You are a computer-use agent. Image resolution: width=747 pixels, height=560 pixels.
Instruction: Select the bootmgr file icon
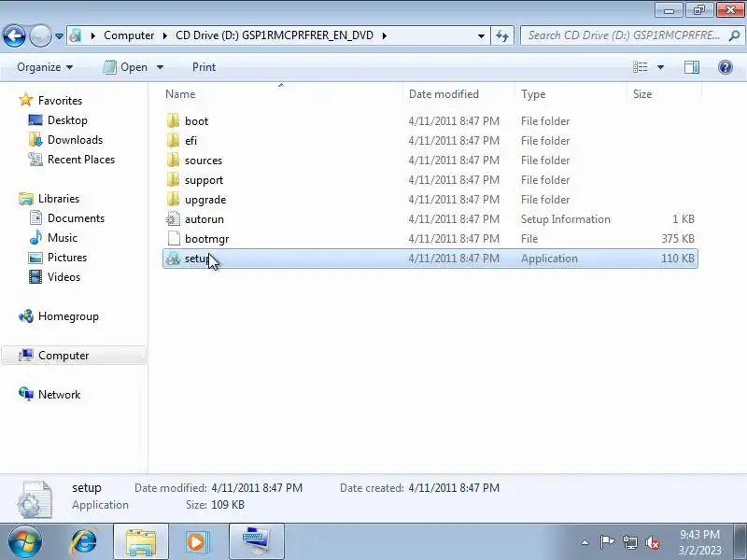[x=174, y=238]
